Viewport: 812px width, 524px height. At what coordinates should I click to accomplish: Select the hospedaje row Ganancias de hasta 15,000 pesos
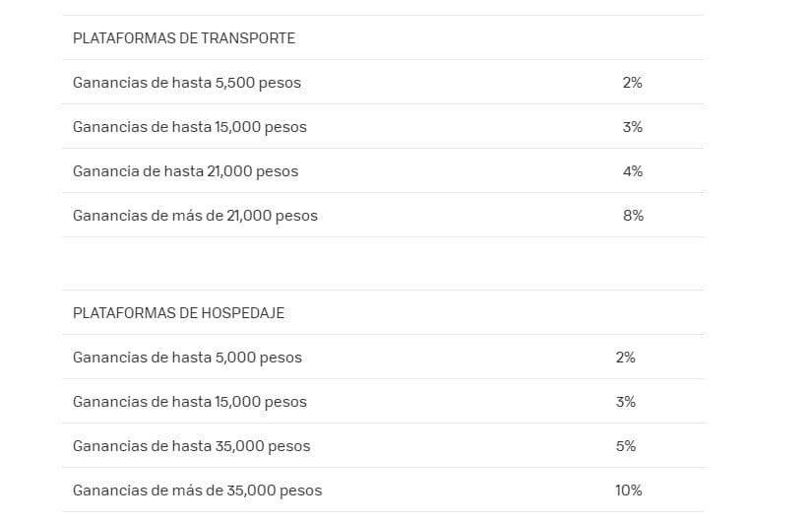(x=383, y=401)
